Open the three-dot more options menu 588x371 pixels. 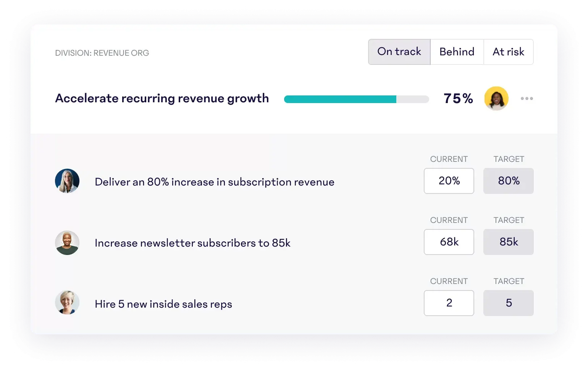(x=527, y=98)
